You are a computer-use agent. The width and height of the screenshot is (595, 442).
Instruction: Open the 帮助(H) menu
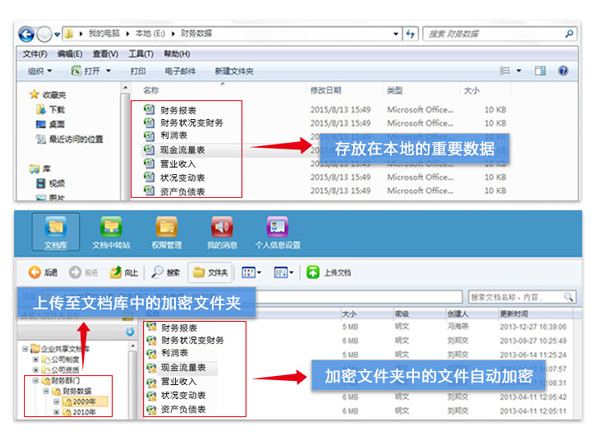pos(177,54)
